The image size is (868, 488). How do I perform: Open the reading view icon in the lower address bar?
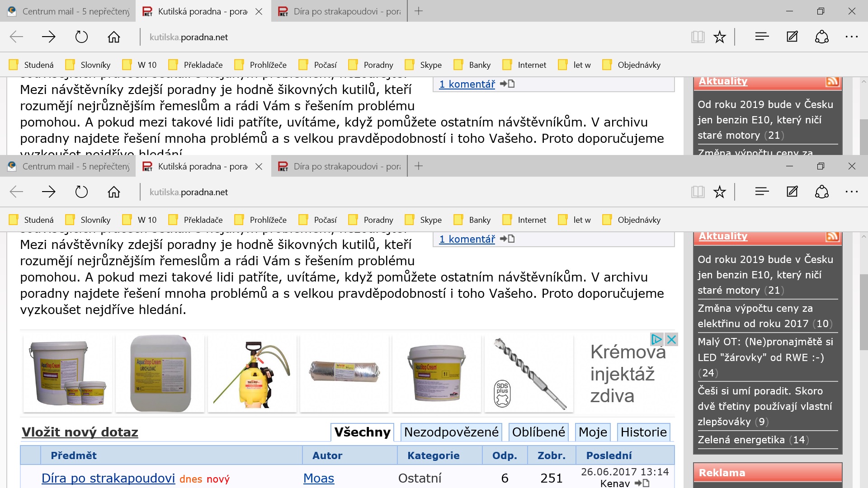coord(698,192)
